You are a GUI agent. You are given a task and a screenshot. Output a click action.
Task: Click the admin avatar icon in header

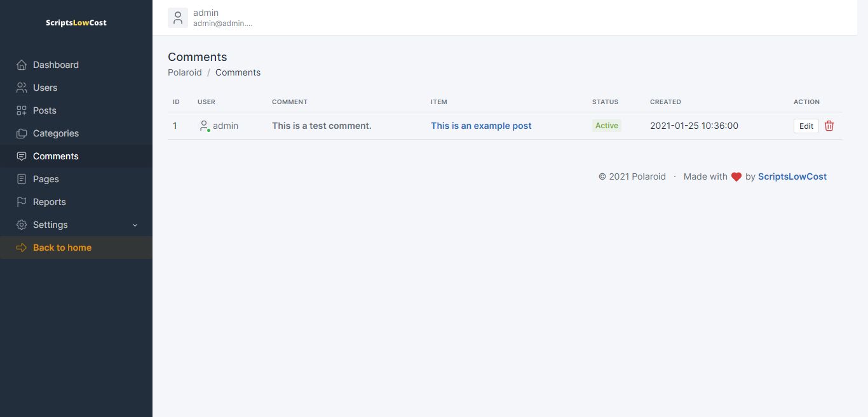pos(178,18)
